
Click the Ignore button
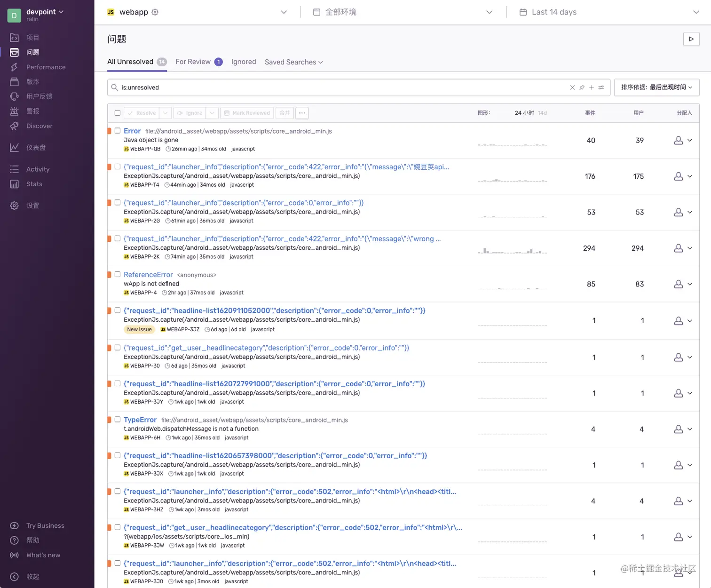190,113
